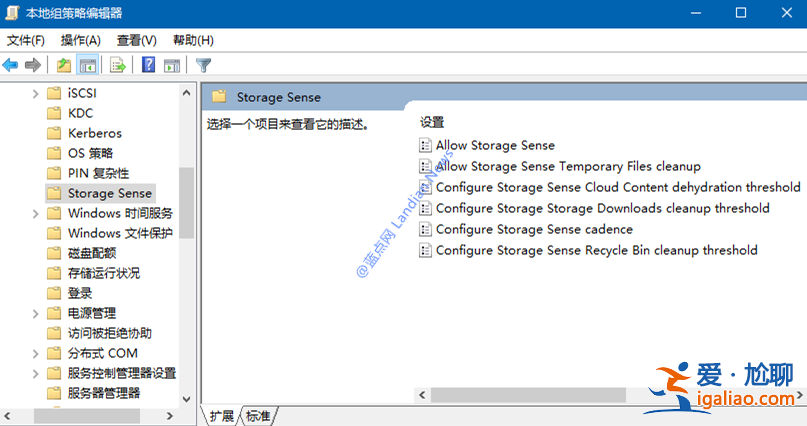807x426 pixels.
Task: Toggle the Show/Hide action pane icon
Action: click(172, 65)
